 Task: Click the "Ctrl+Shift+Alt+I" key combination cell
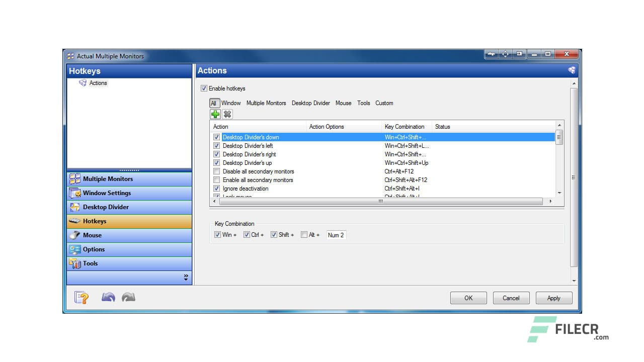tap(402, 189)
